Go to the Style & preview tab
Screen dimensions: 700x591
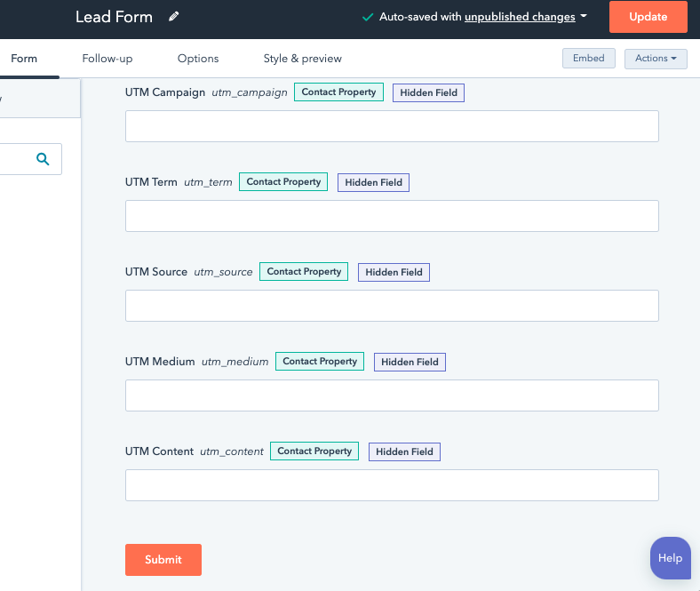302,59
